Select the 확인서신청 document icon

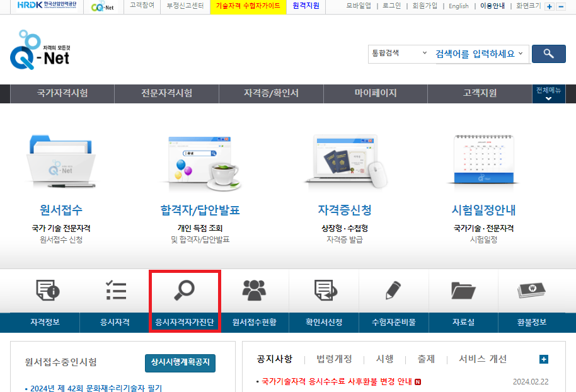coord(323,291)
